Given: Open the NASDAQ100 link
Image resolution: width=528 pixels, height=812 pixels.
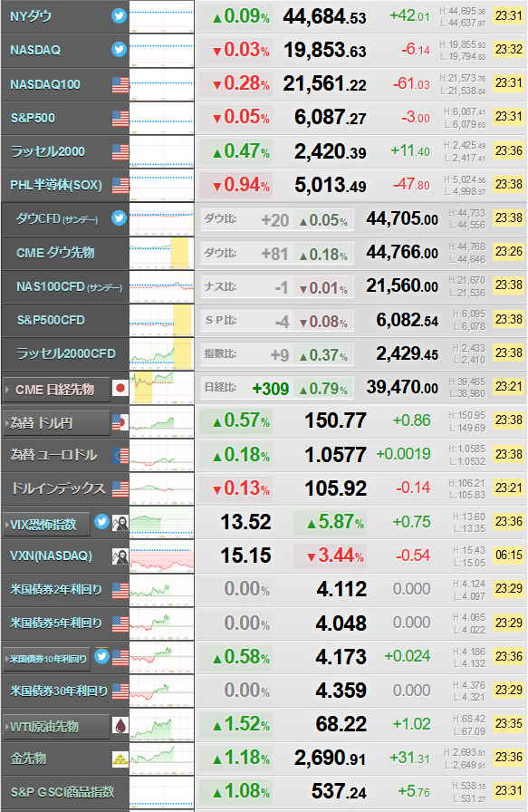Looking at the screenshot, I should 45,84.
